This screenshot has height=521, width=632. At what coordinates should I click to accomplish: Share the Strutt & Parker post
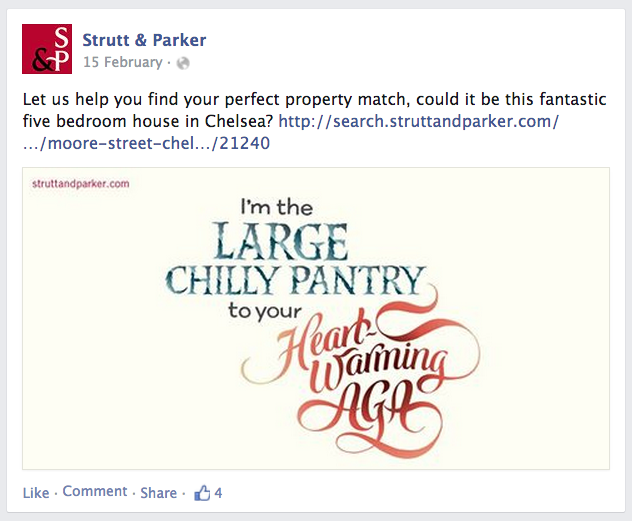click(x=158, y=493)
